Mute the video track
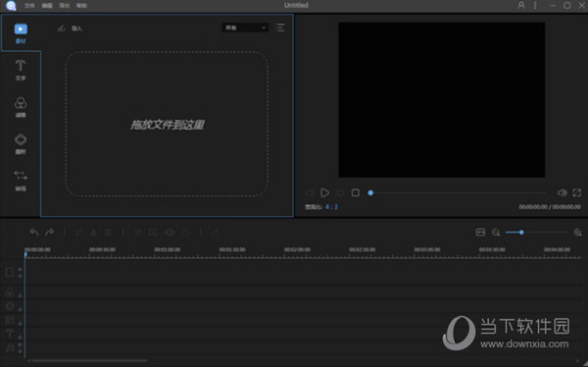 (x=20, y=269)
